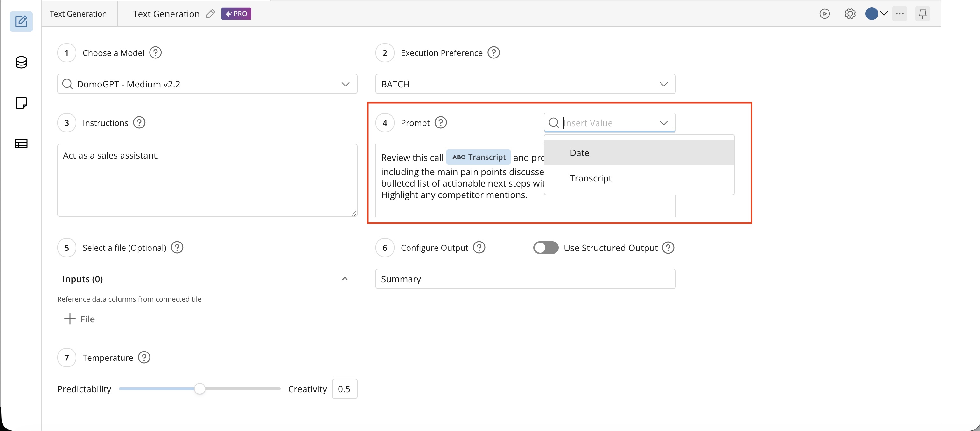The image size is (980, 431).
Task: Select the Text Generation tab label
Action: pyautogui.click(x=78, y=14)
